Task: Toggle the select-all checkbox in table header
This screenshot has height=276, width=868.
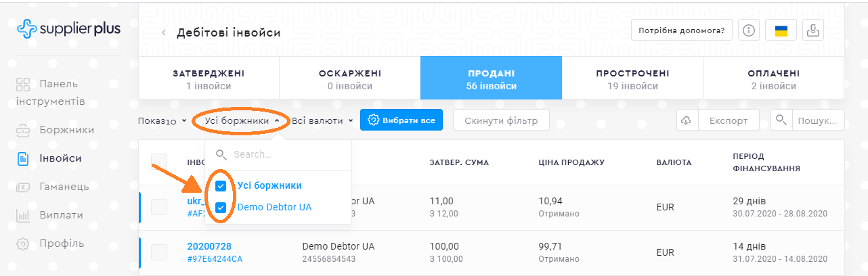Action: coord(159,162)
